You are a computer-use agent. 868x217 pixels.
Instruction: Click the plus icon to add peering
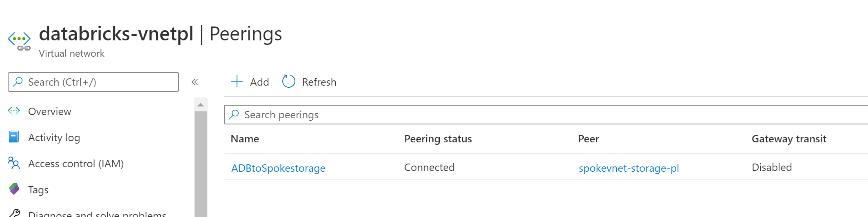(237, 82)
